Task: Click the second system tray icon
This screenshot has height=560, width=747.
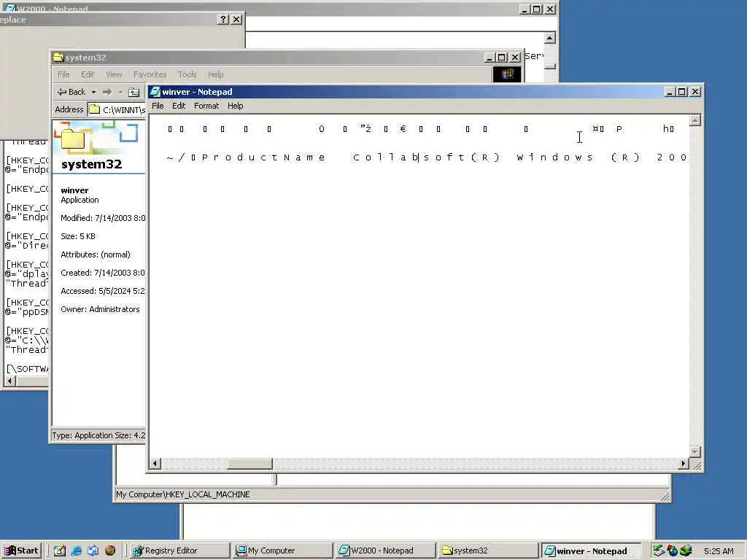Action: coord(672,551)
